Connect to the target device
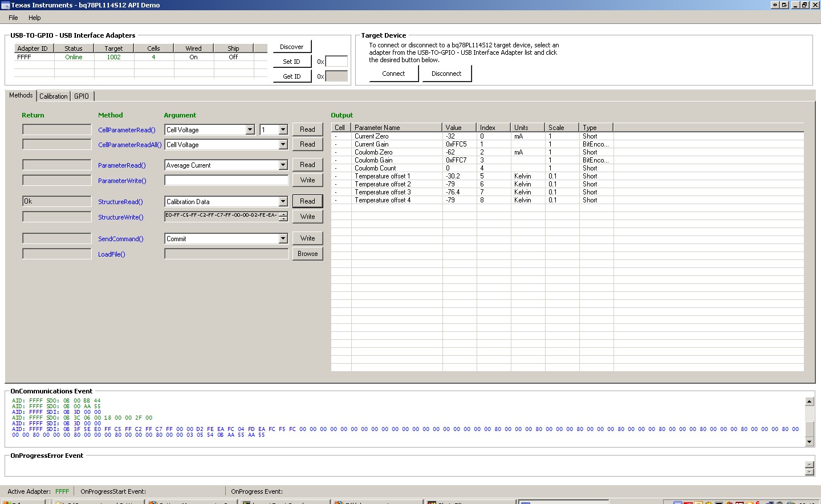 click(x=393, y=74)
